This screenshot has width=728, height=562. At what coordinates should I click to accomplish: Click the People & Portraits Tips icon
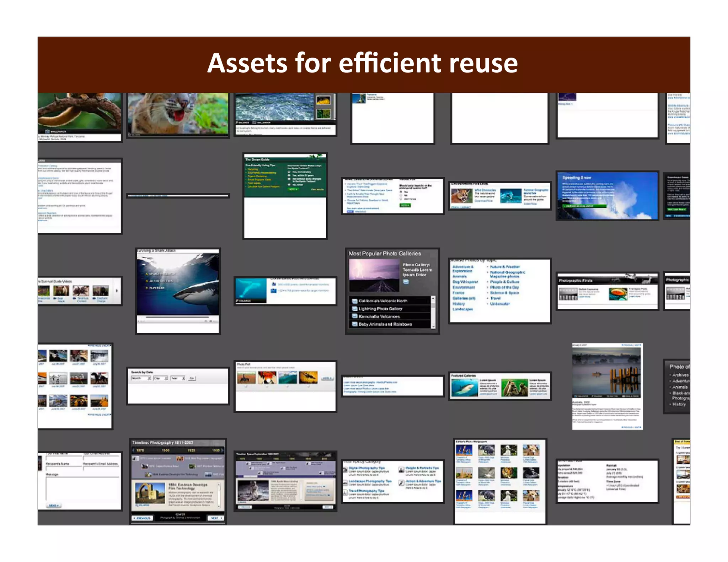point(401,470)
